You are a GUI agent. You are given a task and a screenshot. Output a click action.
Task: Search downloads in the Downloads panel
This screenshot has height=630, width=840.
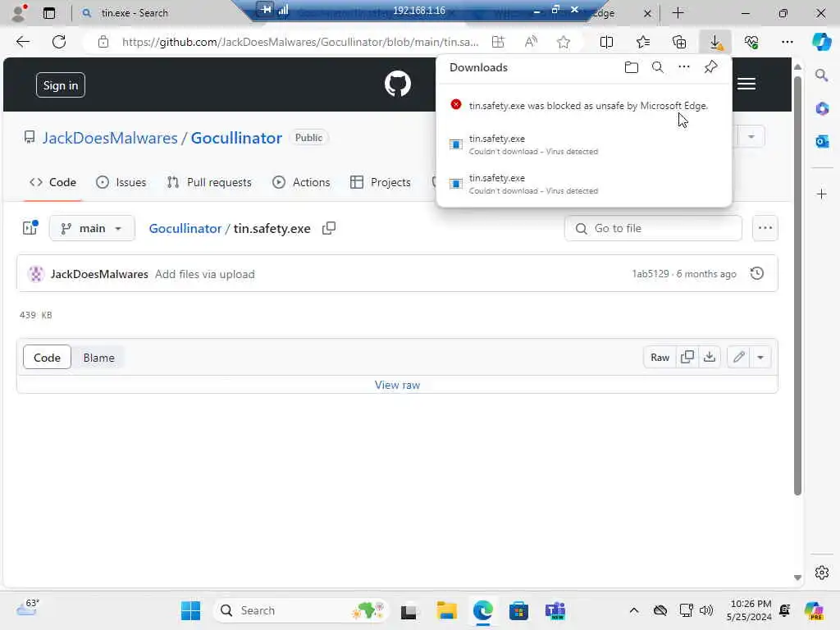658,67
